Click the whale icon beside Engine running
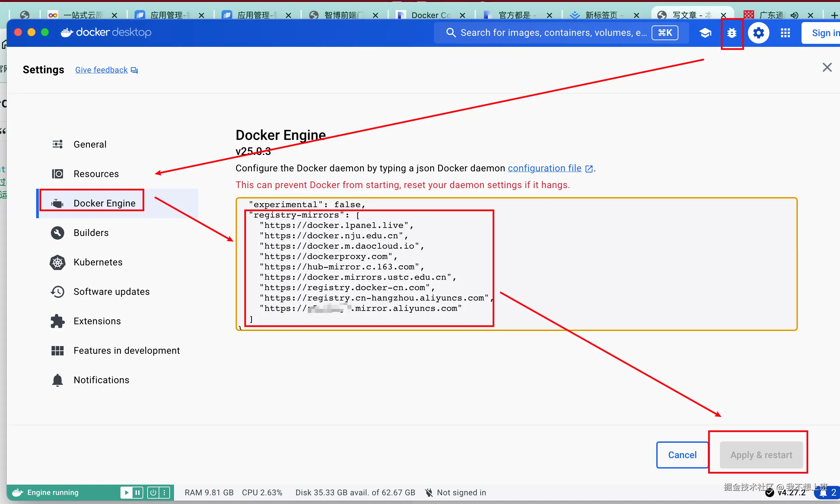840x504 pixels. (x=17, y=493)
